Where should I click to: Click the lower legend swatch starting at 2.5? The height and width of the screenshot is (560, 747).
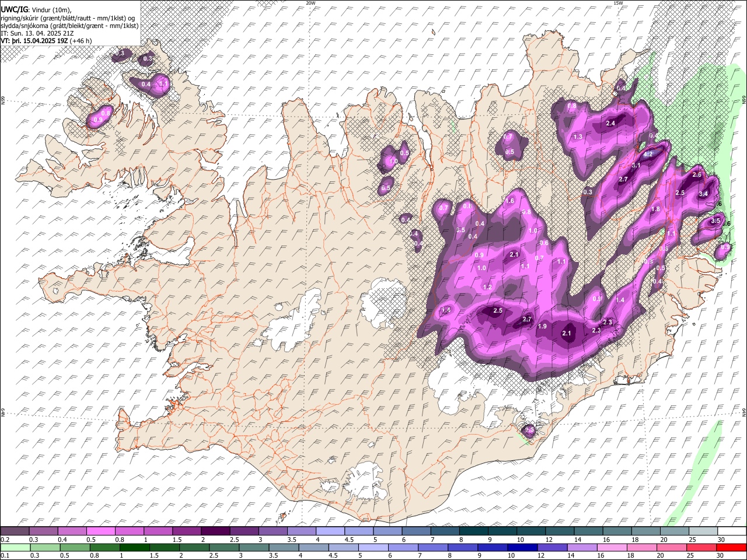pyautogui.click(x=224, y=547)
